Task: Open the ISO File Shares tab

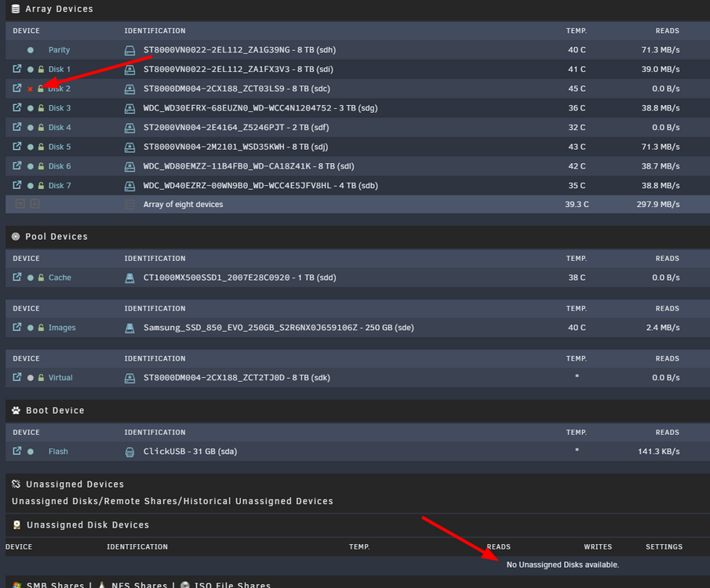Action: pos(232,584)
